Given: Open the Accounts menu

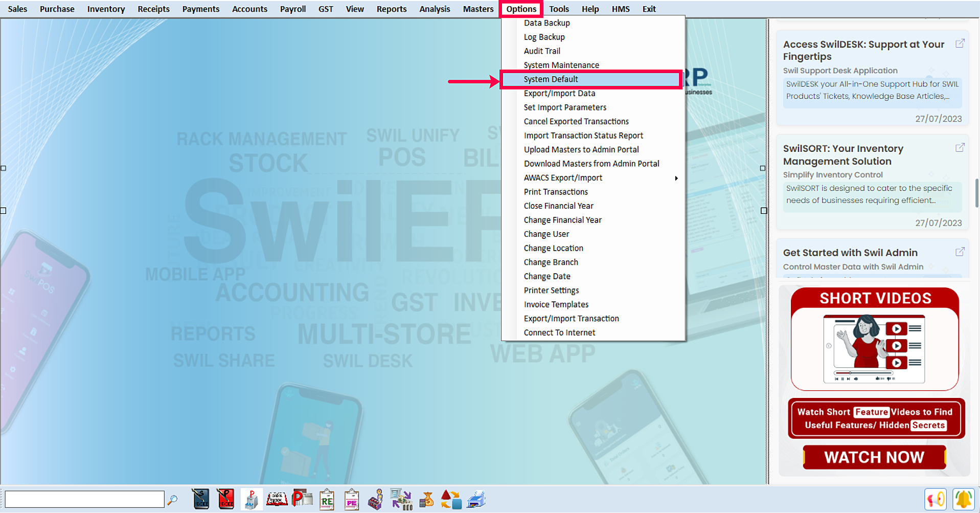Looking at the screenshot, I should click(x=249, y=9).
